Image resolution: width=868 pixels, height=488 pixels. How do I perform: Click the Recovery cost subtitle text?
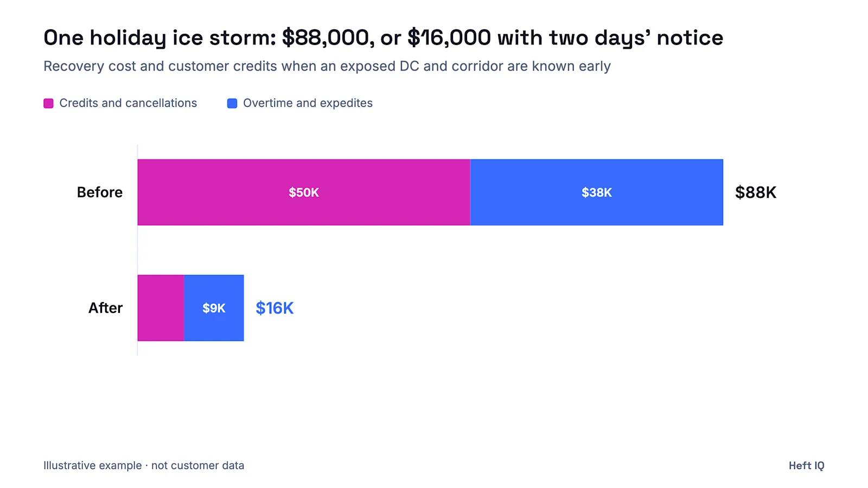point(327,66)
